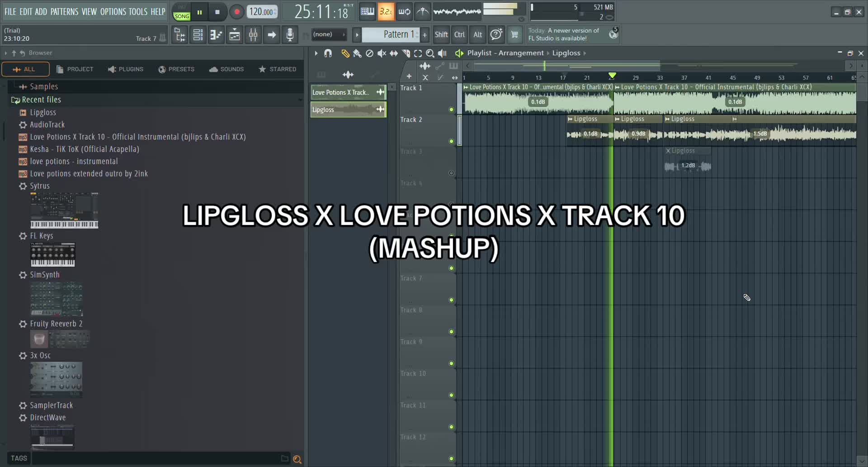Click the microphone recording icon
This screenshot has width=868, height=467.
[290, 35]
